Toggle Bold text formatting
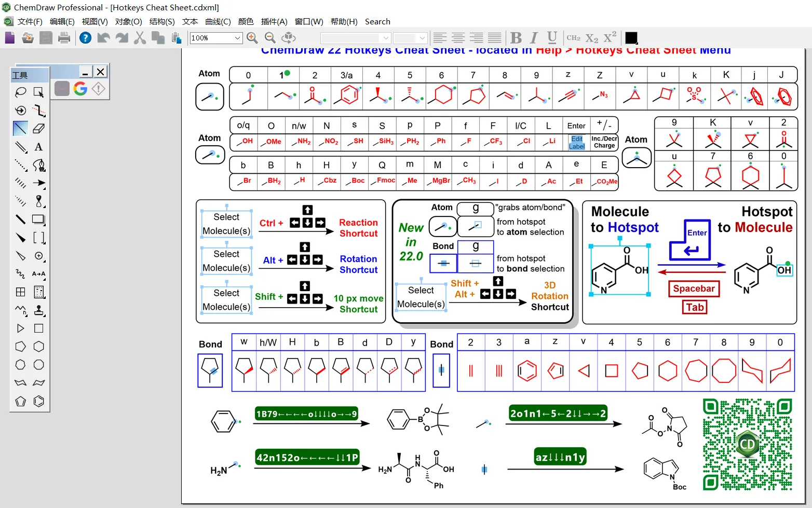Viewport: 812px width, 508px height. click(516, 37)
